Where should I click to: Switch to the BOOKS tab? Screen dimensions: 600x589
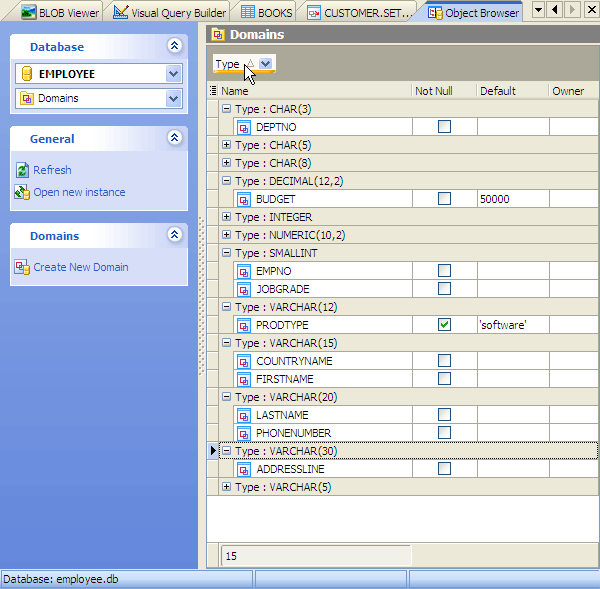click(266, 13)
